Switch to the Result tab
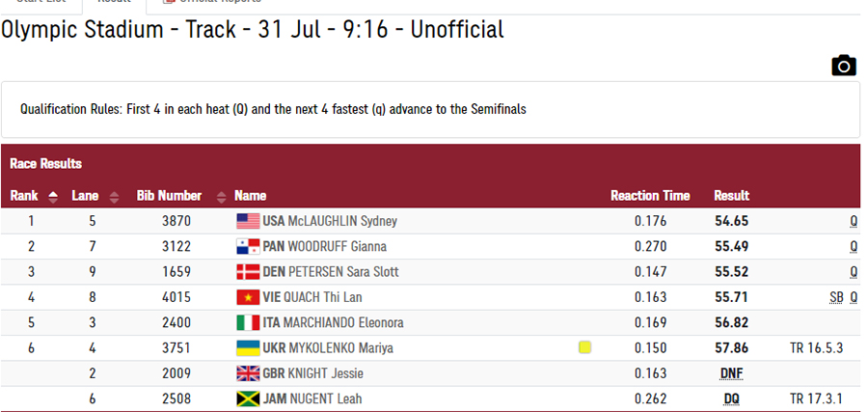This screenshot has height=412, width=868. [114, 3]
